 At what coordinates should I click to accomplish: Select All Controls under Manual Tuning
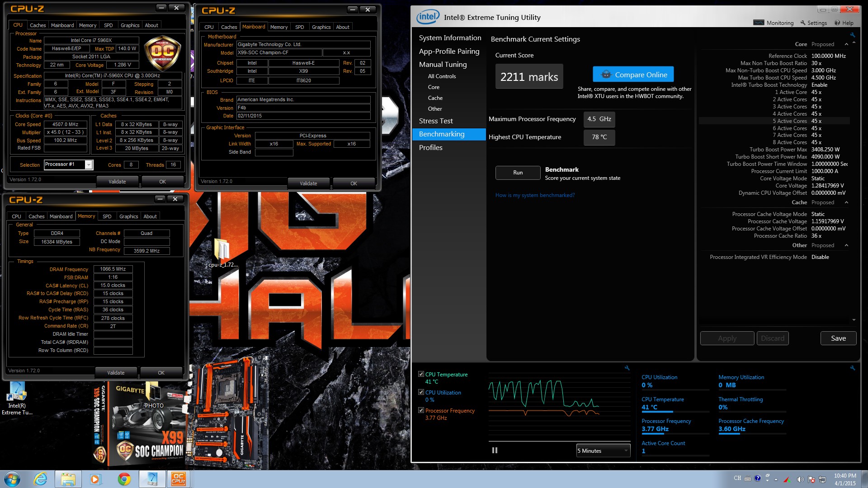(x=442, y=76)
